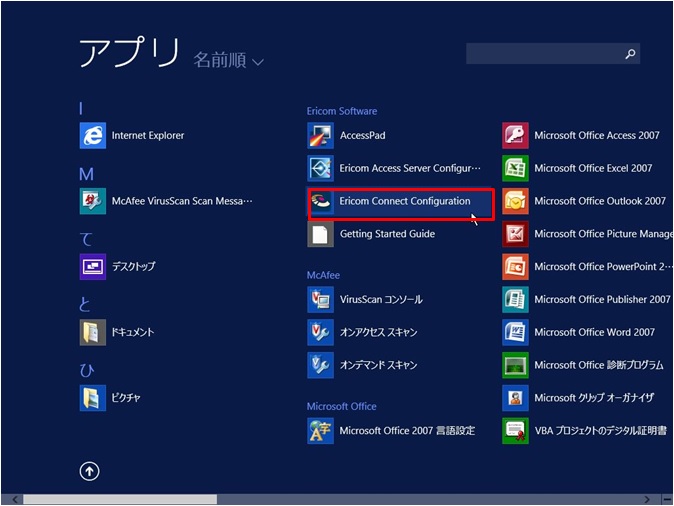The image size is (674, 506).
Task: Click the search magnifier button
Action: (x=630, y=54)
